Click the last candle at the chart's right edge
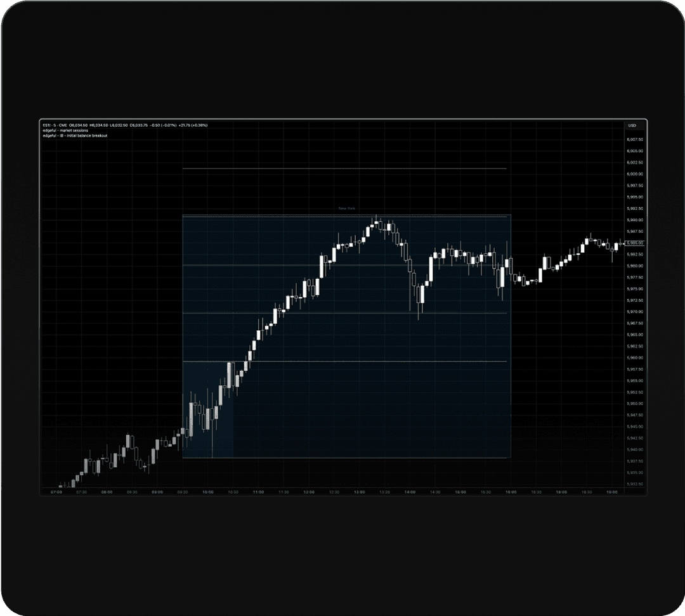685x616 pixels. click(x=618, y=245)
